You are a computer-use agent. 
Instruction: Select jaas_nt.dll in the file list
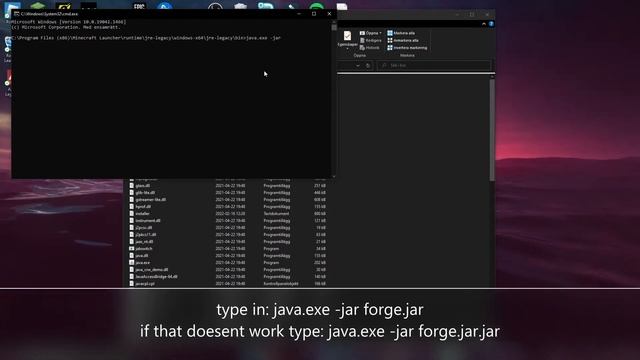pyautogui.click(x=144, y=242)
